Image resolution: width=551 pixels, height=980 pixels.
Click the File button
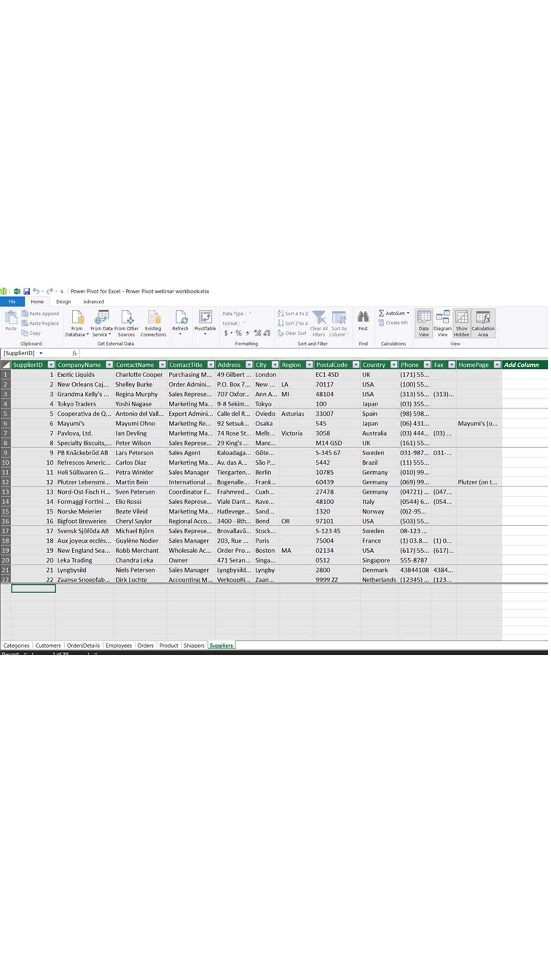pyautogui.click(x=12, y=302)
